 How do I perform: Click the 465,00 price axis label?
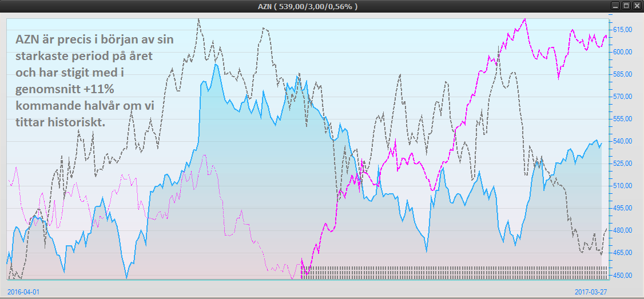click(x=622, y=253)
